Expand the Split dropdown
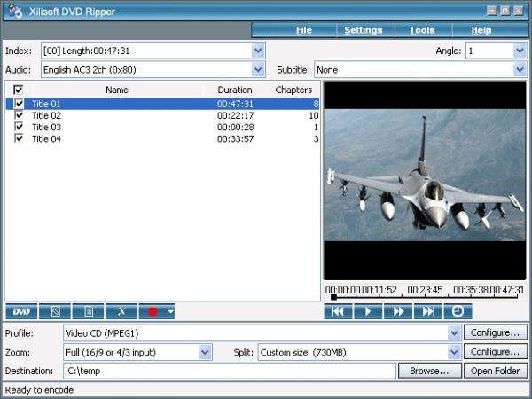532x399 pixels. 454,352
